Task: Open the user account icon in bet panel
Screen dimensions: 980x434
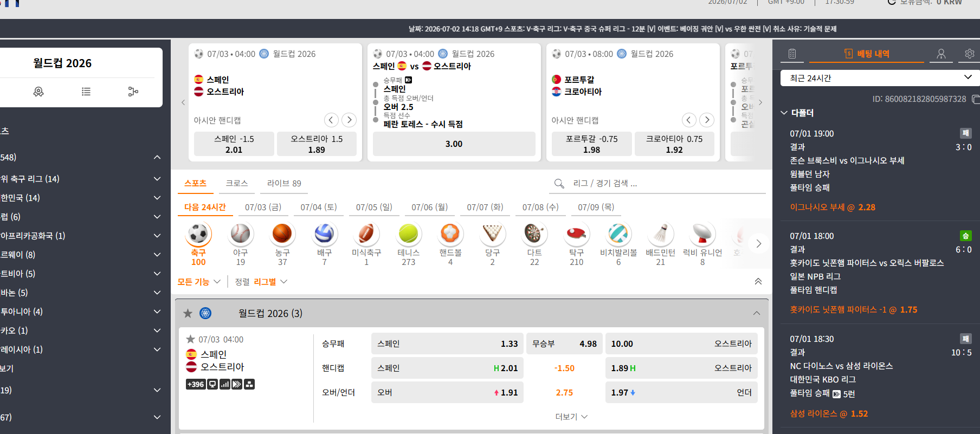Action: click(941, 54)
